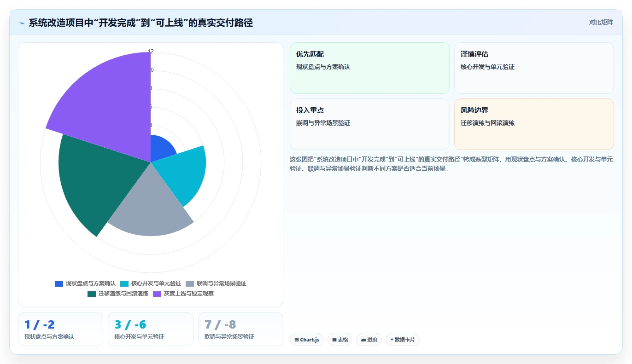Open the 风险边界 card

click(x=534, y=124)
